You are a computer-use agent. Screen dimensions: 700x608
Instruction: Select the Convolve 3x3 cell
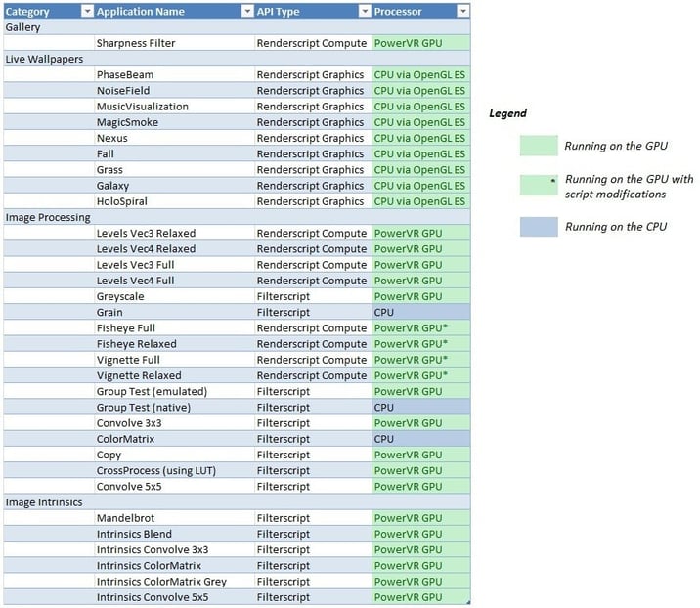(x=175, y=423)
